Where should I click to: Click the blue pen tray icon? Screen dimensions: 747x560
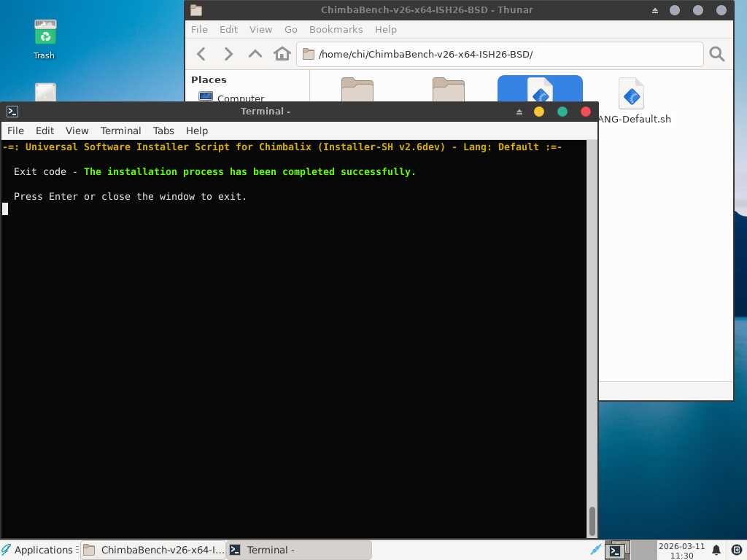595,550
